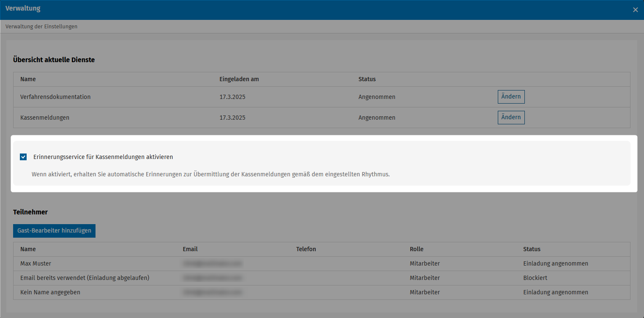Click the Gast-Bearbeiter hinzufügen button
The image size is (644, 318).
click(x=54, y=231)
